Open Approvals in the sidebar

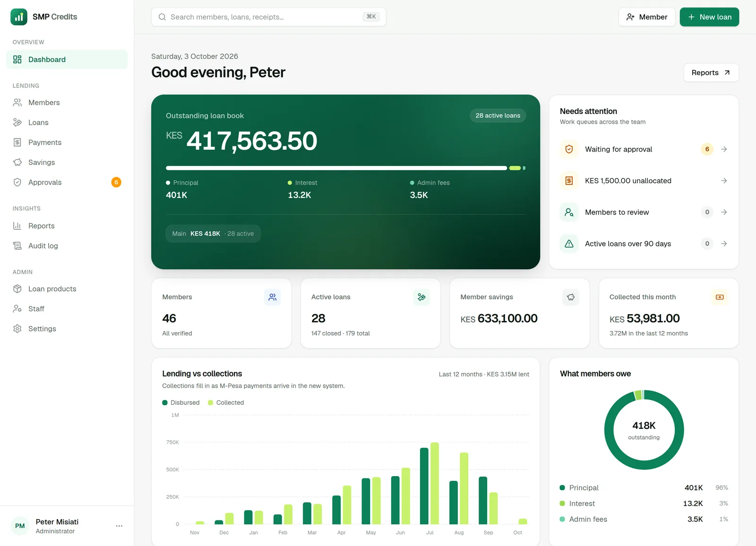[67, 182]
